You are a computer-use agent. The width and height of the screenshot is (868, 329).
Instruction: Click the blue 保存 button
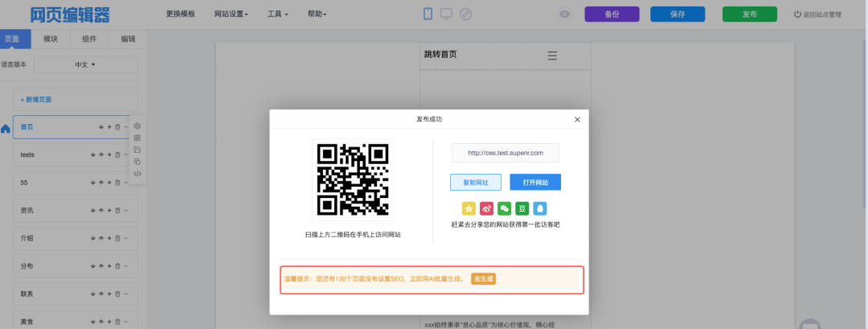point(678,14)
